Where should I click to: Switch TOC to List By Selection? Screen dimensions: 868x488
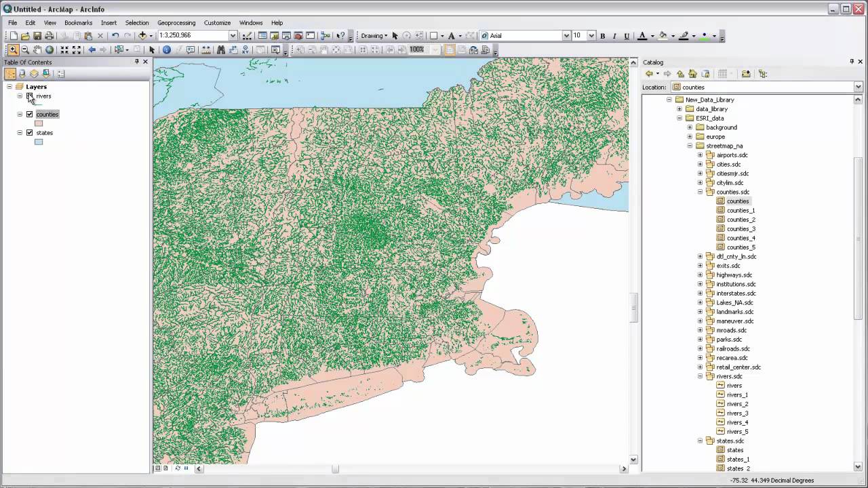[46, 74]
